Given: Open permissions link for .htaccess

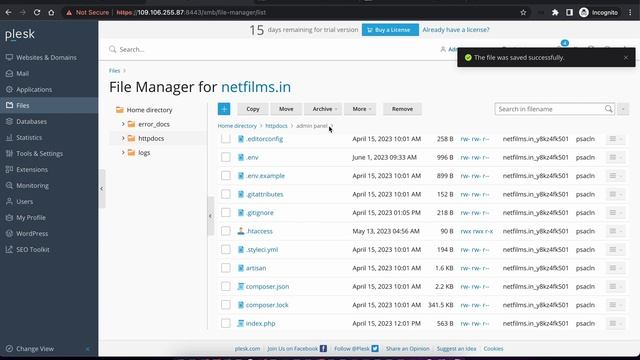Looking at the screenshot, I should (477, 231).
